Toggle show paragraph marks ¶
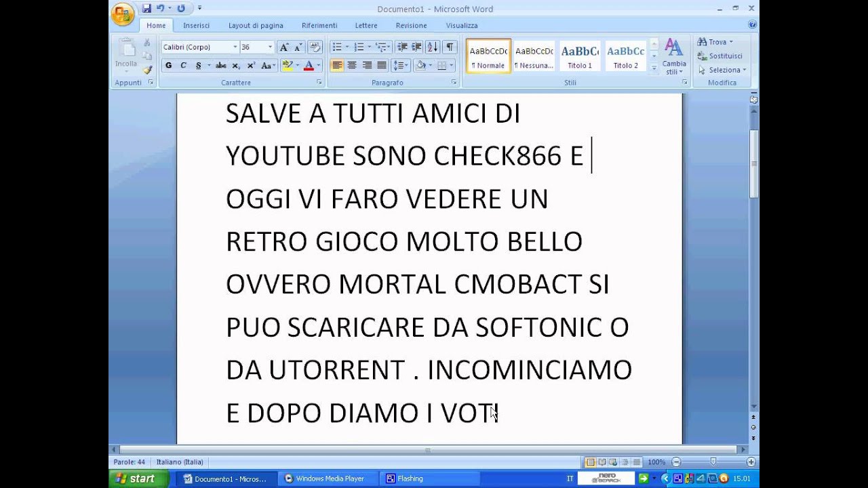 tap(450, 47)
